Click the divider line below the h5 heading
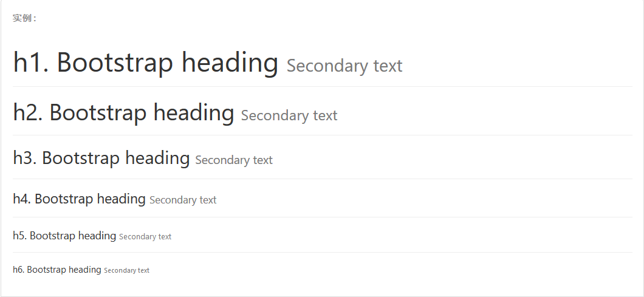644x297 pixels. pyautogui.click(x=323, y=253)
